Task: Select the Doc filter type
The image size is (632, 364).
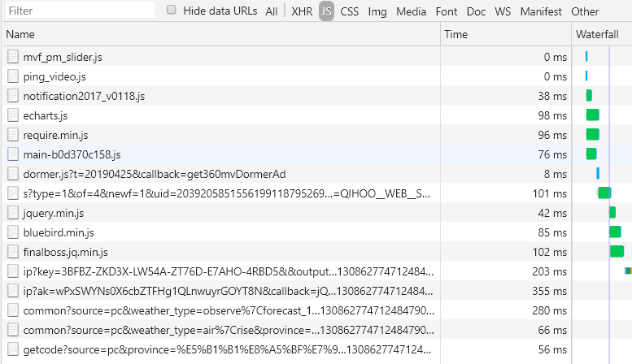Action: point(476,11)
